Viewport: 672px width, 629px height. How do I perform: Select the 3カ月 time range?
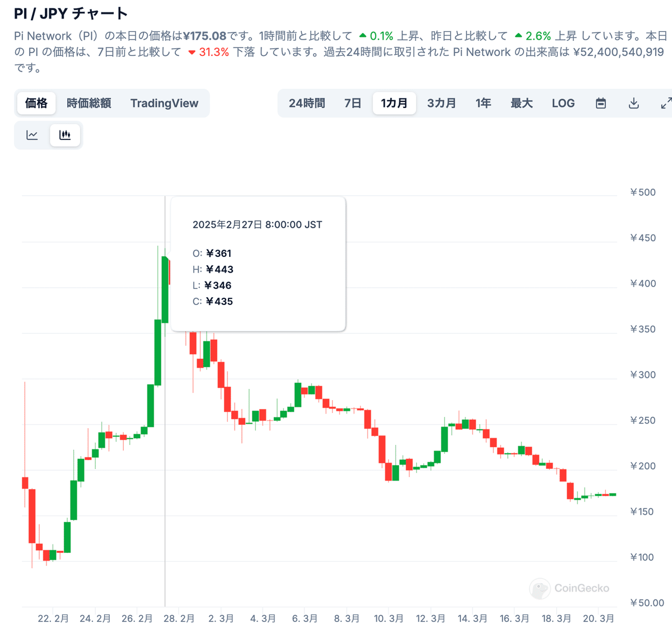tap(441, 103)
